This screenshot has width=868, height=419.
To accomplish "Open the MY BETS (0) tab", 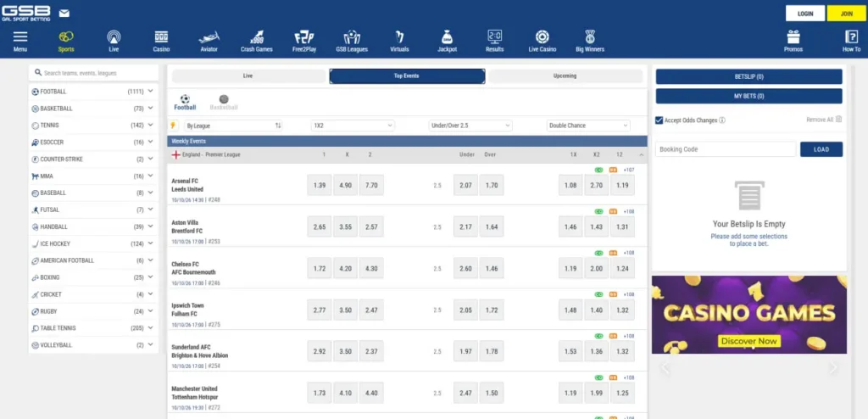I will pos(749,96).
